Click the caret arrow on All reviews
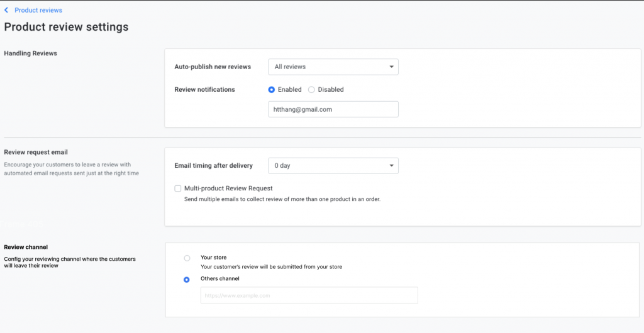This screenshot has height=333, width=644. coord(391,67)
